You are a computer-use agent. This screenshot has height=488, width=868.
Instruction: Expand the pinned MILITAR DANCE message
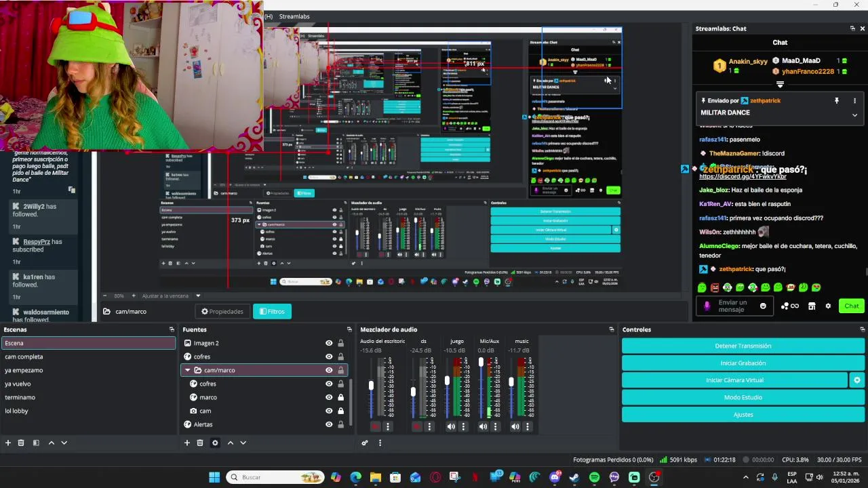pyautogui.click(x=854, y=115)
